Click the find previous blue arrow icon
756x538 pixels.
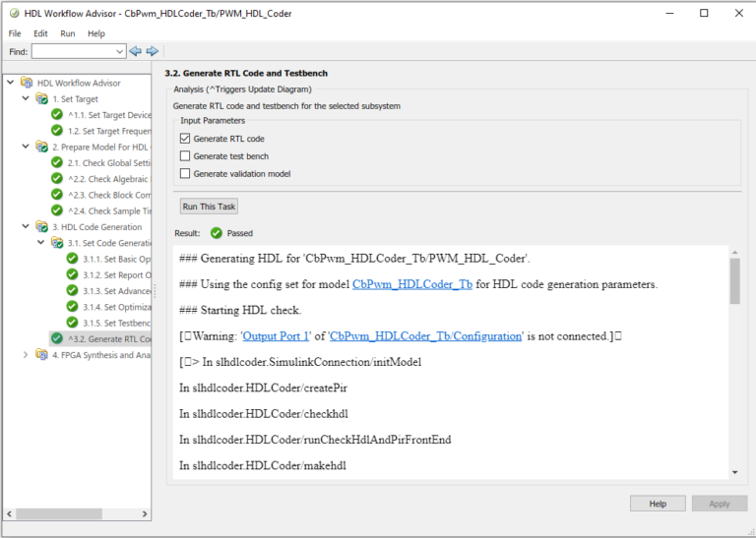136,50
